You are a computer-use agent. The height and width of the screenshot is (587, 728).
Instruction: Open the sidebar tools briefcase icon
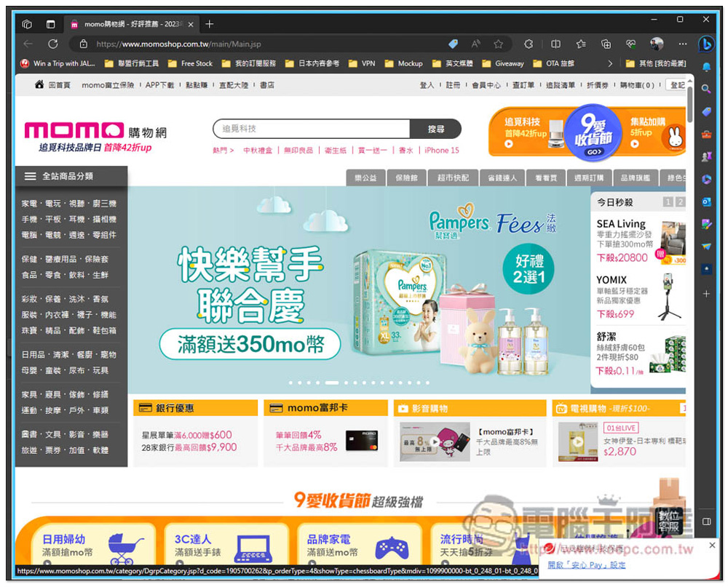[x=706, y=134]
